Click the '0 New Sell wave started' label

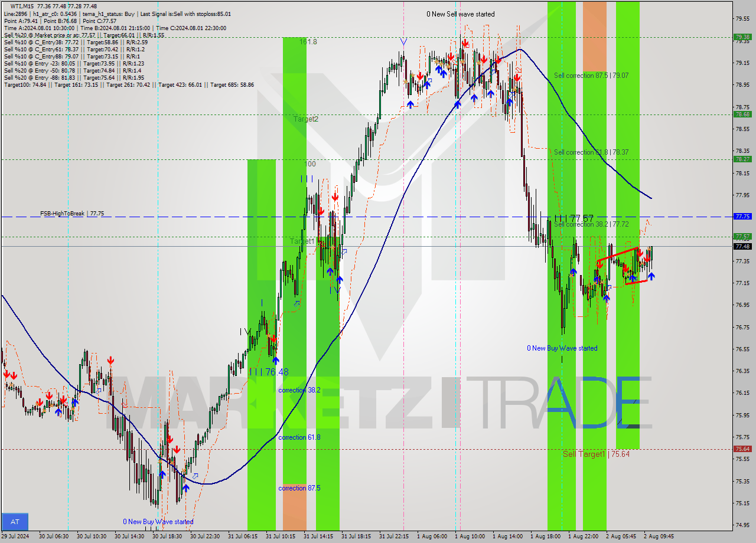click(x=461, y=14)
